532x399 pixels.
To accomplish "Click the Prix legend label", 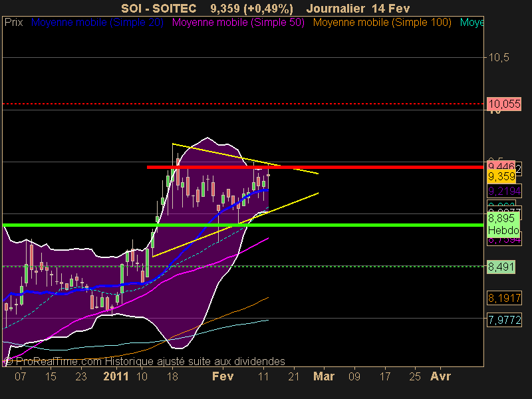I will pos(13,23).
